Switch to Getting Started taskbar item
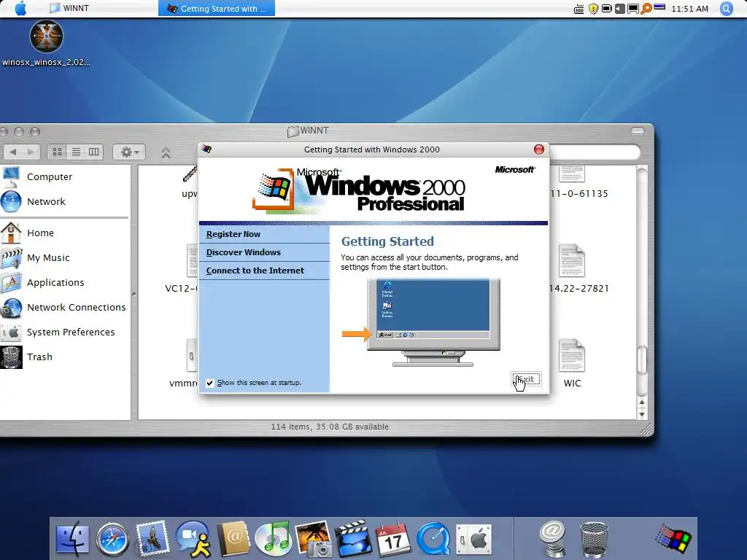 pos(217,9)
